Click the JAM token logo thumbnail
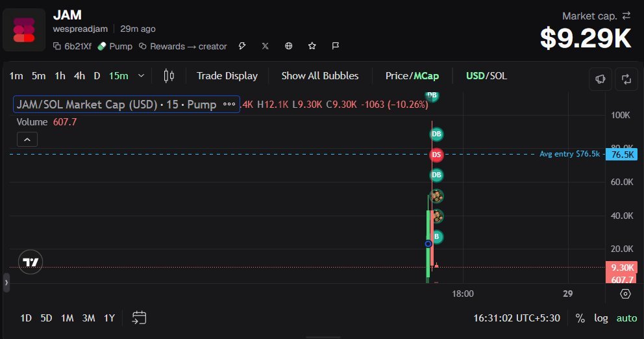 pyautogui.click(x=24, y=30)
